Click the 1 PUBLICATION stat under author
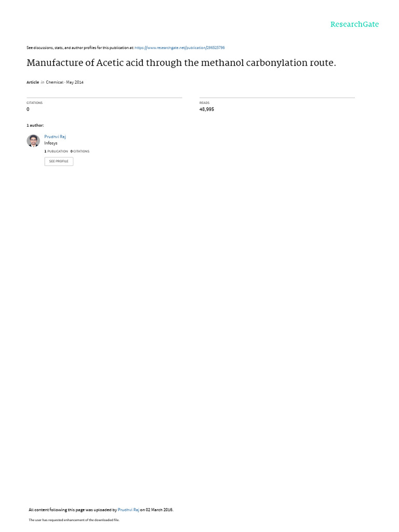Image resolution: width=399 pixels, height=532 pixels. point(56,151)
